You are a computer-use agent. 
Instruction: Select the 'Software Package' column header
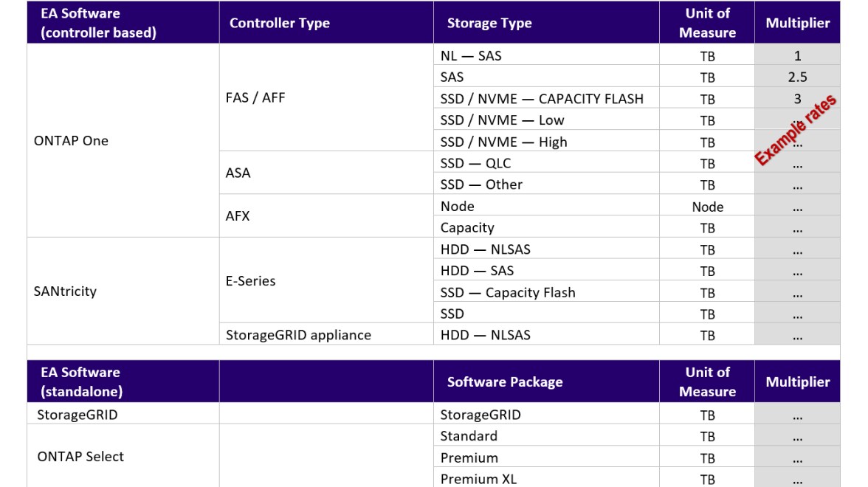pos(505,381)
